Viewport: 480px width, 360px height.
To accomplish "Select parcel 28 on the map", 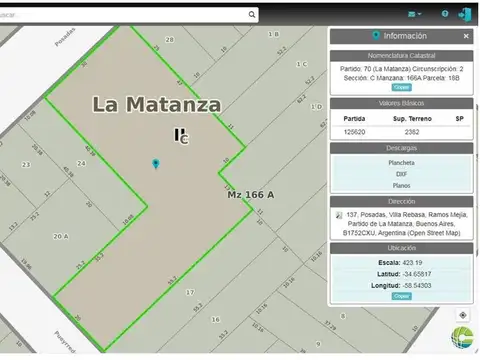I will (169, 39).
